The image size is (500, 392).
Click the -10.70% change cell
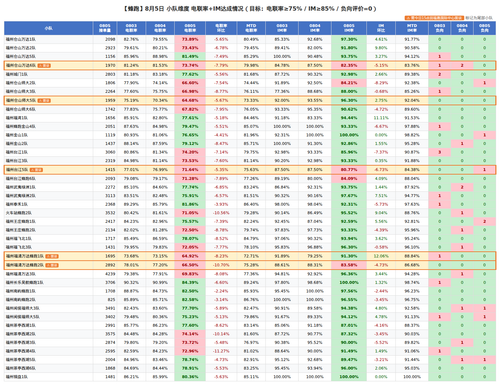(x=221, y=265)
